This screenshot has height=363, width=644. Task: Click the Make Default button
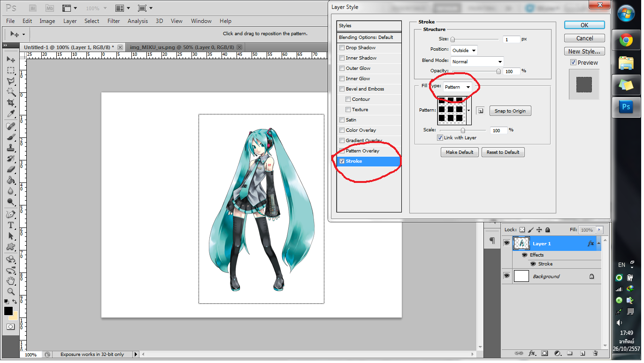click(x=460, y=152)
